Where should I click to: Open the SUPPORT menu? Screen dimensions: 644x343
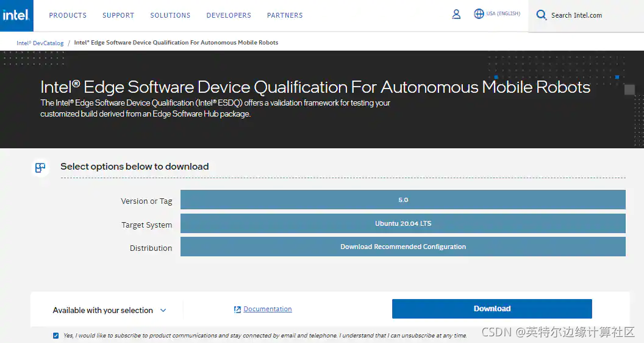pos(118,15)
